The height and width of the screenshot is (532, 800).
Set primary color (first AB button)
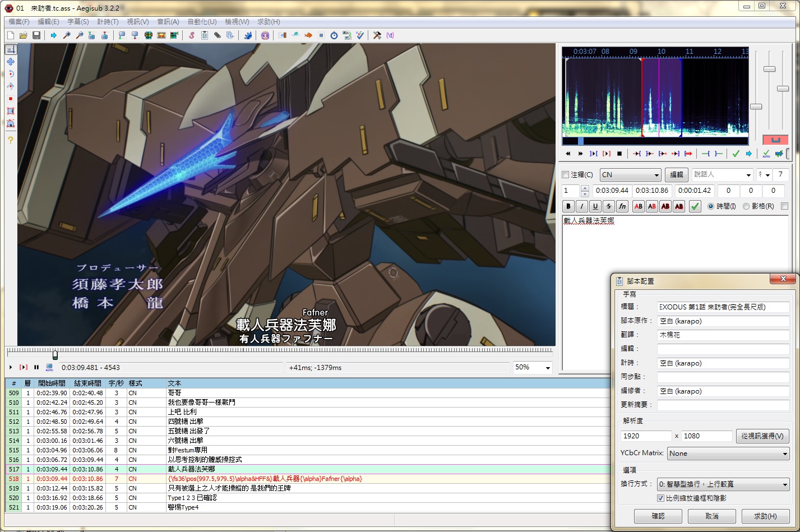(x=638, y=206)
